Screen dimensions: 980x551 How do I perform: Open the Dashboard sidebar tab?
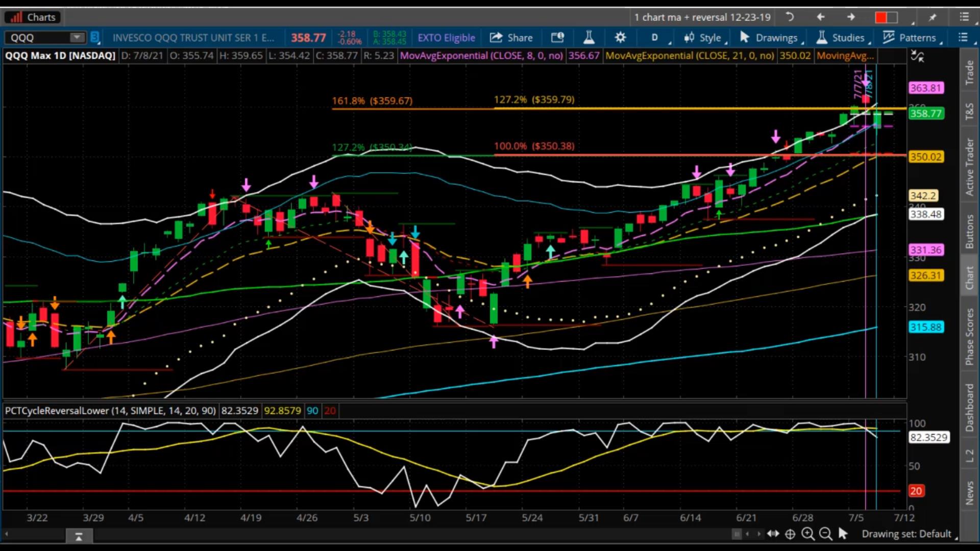point(970,408)
